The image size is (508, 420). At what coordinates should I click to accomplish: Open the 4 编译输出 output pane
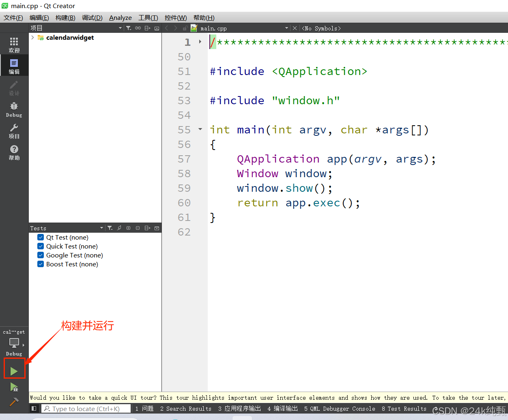pos(282,409)
